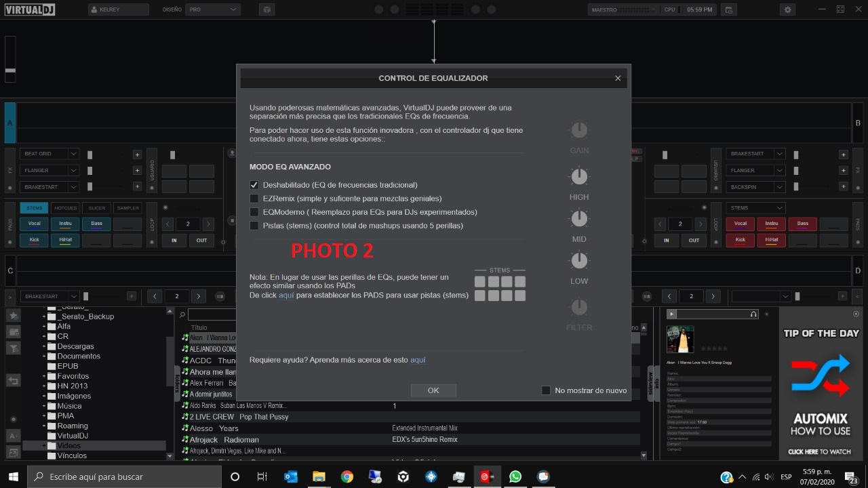Viewport: 868px width, 488px height.
Task: Toggle the HiHat stem pad on right deck
Action: click(x=772, y=240)
